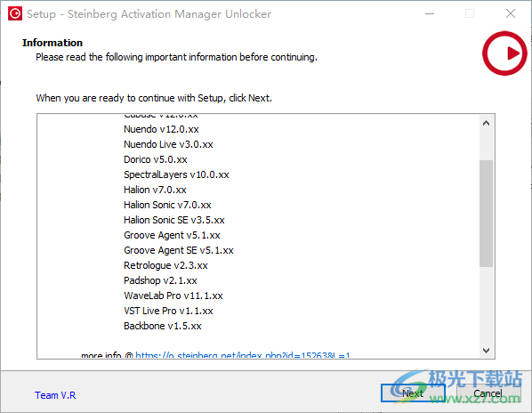Click the Next button
The height and width of the screenshot is (413, 532).
point(413,393)
